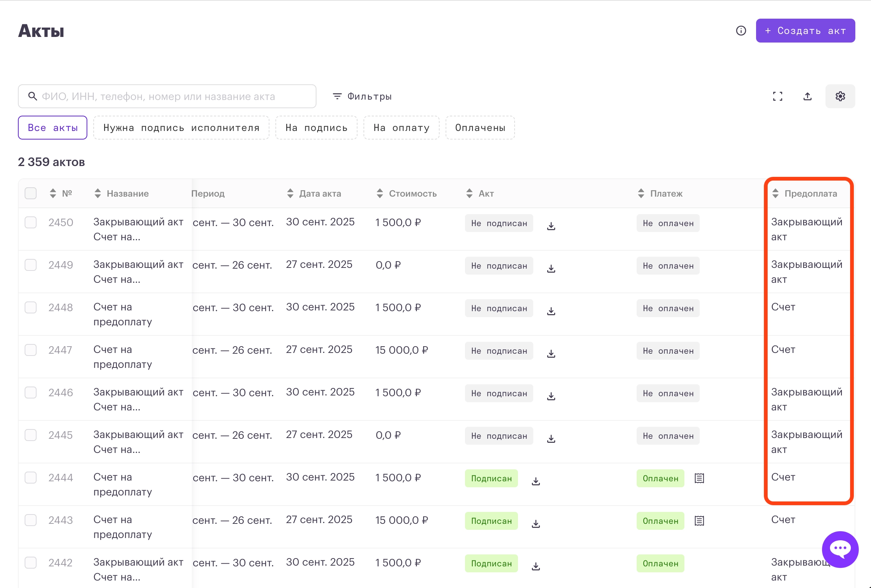Image resolution: width=871 pixels, height=588 pixels.
Task: Open table settings gear icon
Action: [840, 96]
